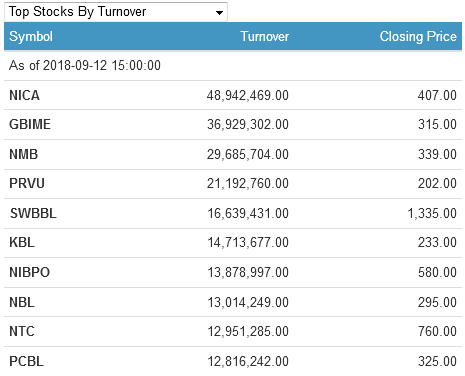Click turnover value 16,639,431.00

click(248, 213)
